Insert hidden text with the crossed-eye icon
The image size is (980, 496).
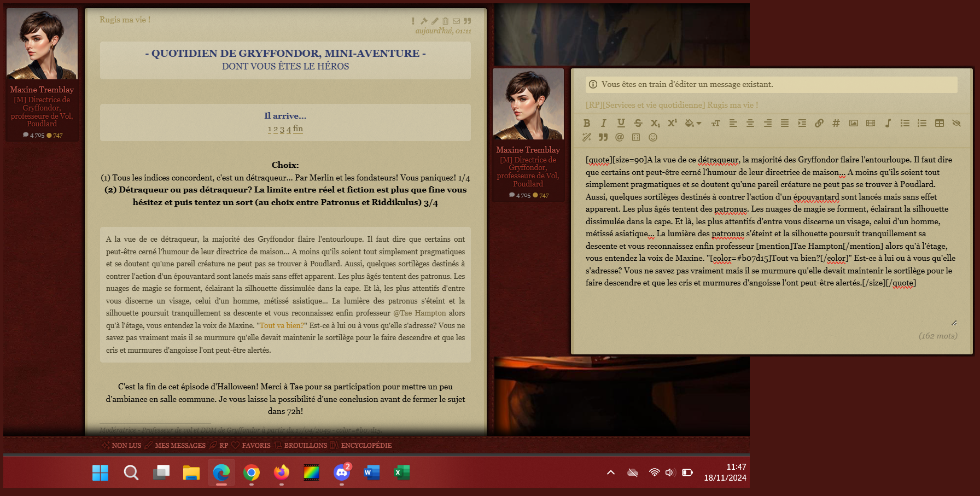tap(956, 123)
